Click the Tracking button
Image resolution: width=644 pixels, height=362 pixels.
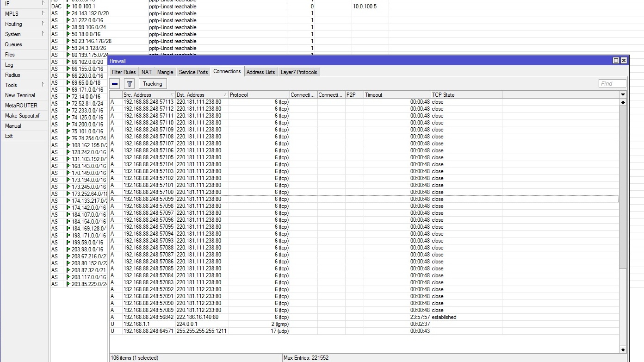tap(153, 84)
